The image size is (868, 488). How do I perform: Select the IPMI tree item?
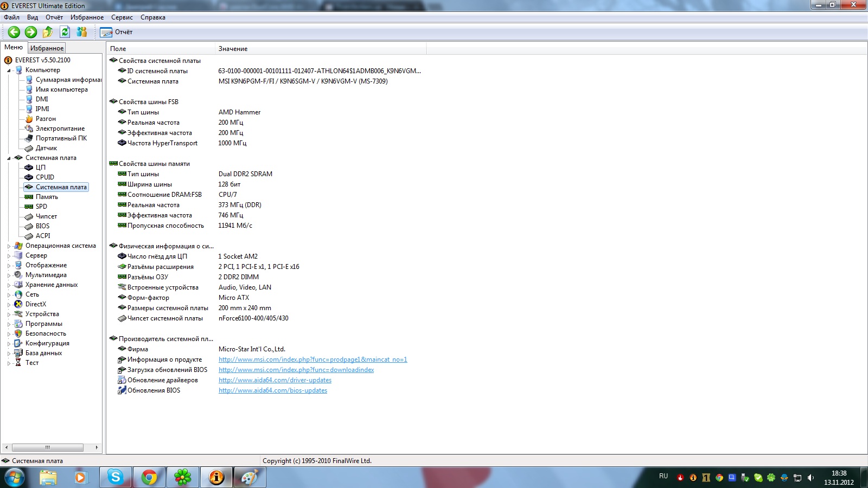click(42, 109)
